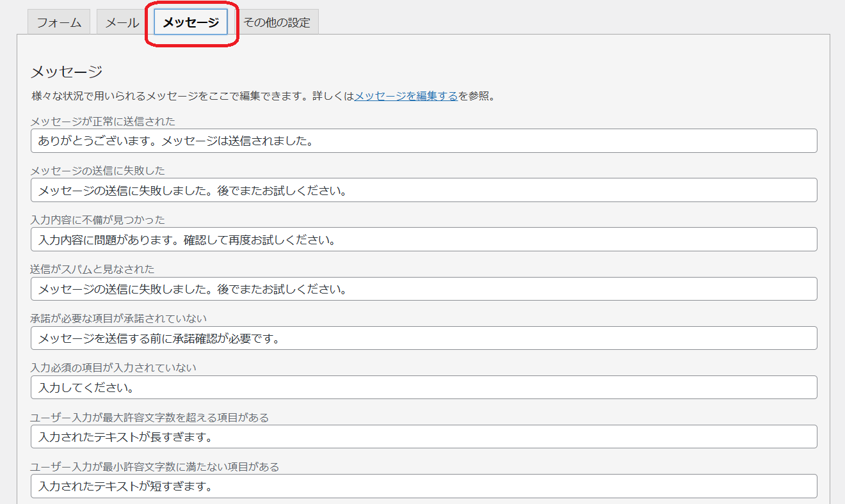Follow the メッセージを編集する link
This screenshot has height=504, width=845.
pyautogui.click(x=406, y=97)
